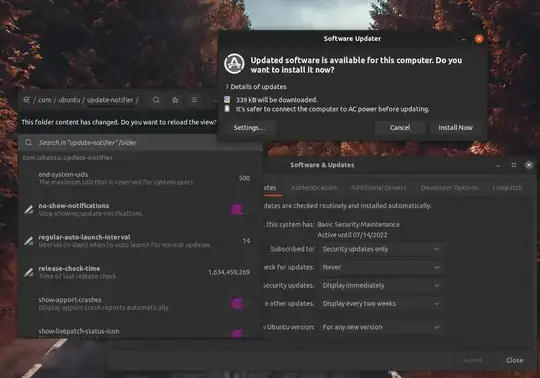
Task: Select the end-system-uids key row
Action: point(141,178)
